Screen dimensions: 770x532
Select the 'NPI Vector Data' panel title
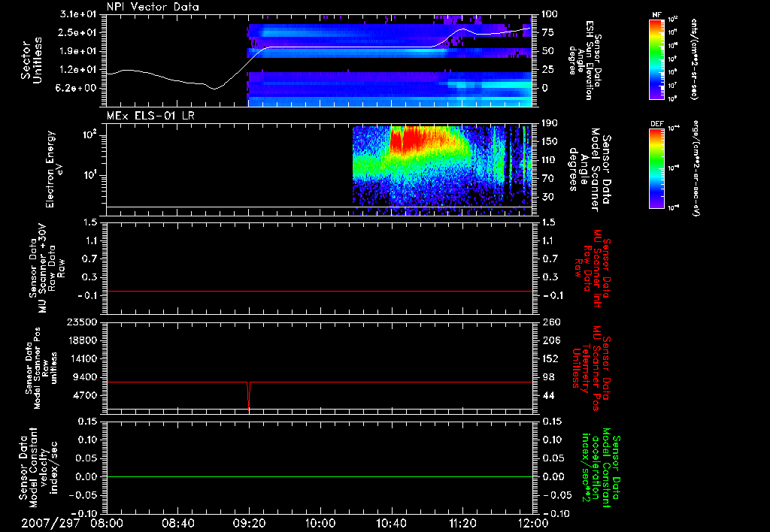(x=153, y=7)
